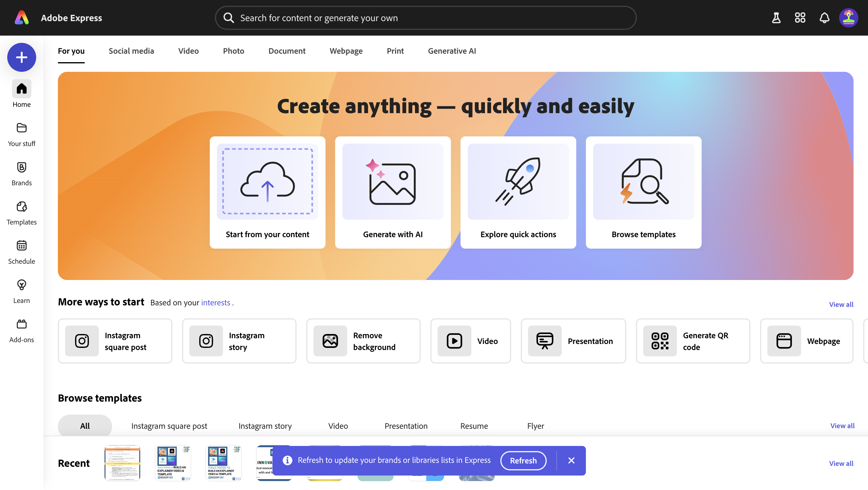Open Add-ons from sidebar
This screenshot has width=868, height=490.
(22, 330)
